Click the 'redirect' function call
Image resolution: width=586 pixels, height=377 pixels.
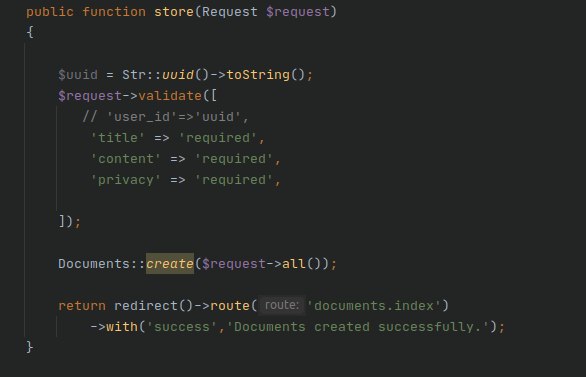[x=146, y=306]
